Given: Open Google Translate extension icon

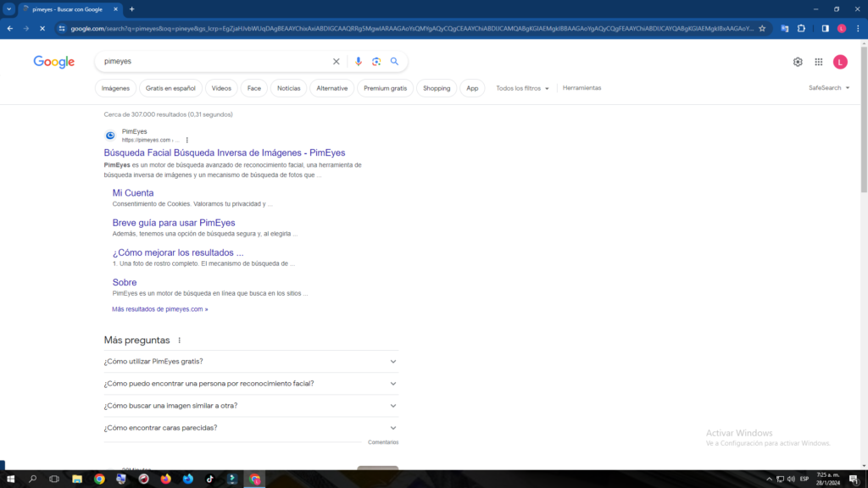Looking at the screenshot, I should click(x=784, y=28).
